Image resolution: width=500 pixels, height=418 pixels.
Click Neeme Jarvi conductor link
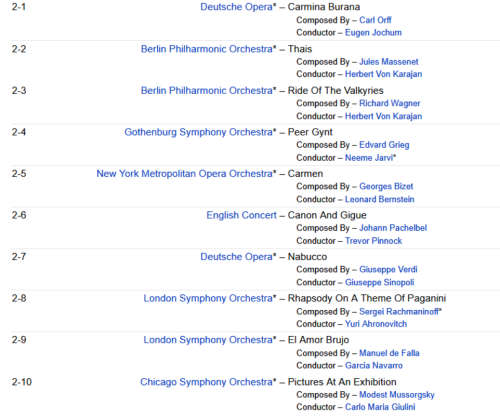(369, 158)
